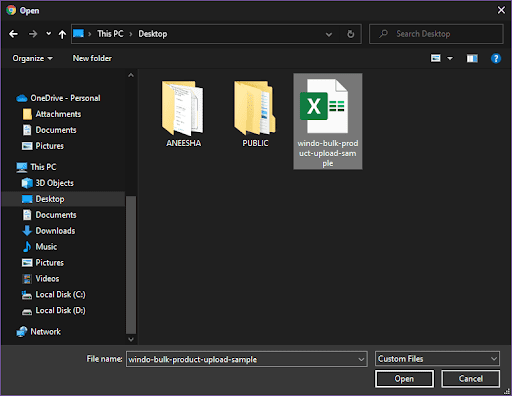Click the sidebar scroll up arrow
This screenshot has height=396, width=512.
(x=131, y=75)
